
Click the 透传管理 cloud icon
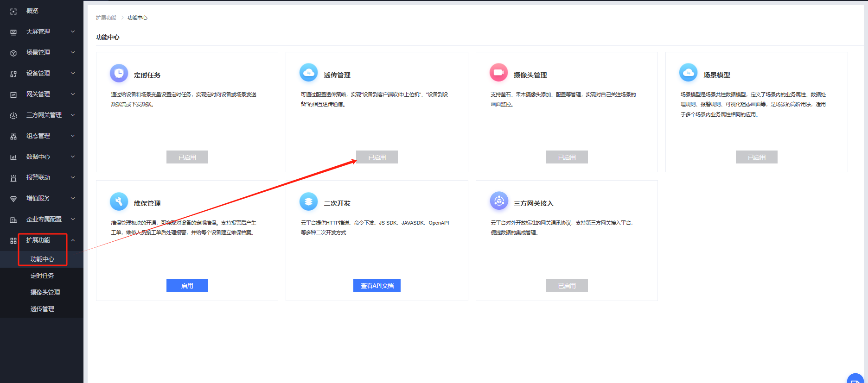[x=308, y=73]
